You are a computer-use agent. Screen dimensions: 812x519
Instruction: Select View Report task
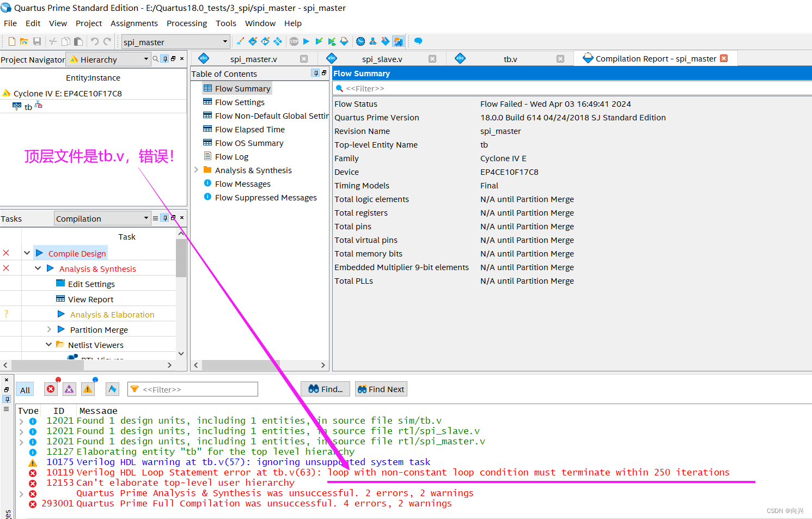click(90, 300)
